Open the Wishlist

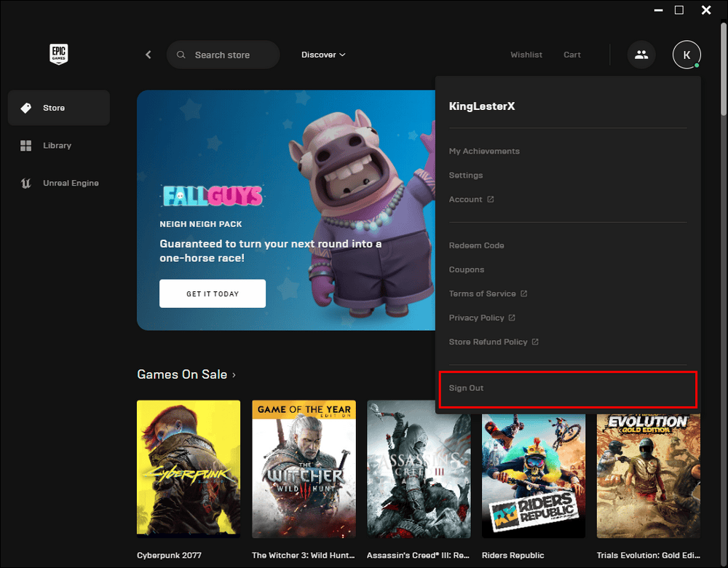[526, 55]
